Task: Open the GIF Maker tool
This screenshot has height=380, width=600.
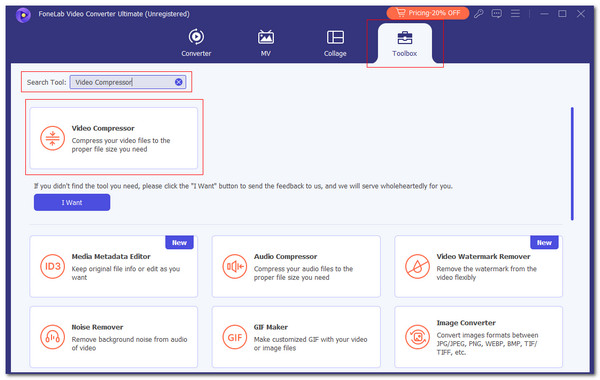Action: [x=296, y=337]
